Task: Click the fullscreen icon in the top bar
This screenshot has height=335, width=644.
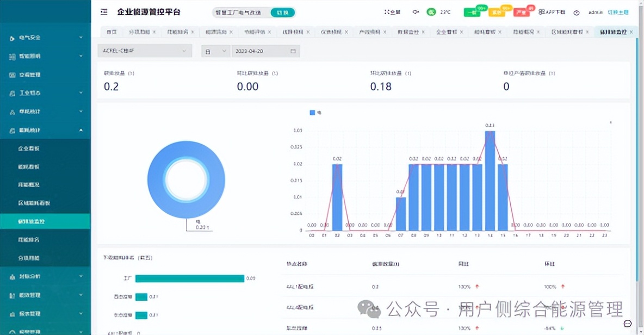Action: [x=393, y=11]
